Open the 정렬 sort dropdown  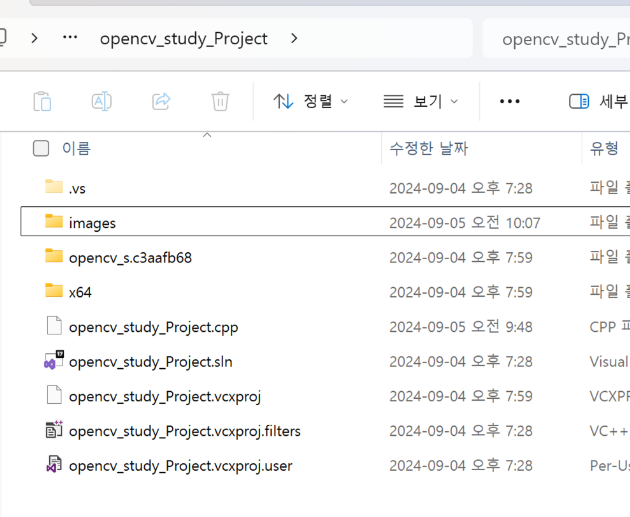(x=311, y=101)
